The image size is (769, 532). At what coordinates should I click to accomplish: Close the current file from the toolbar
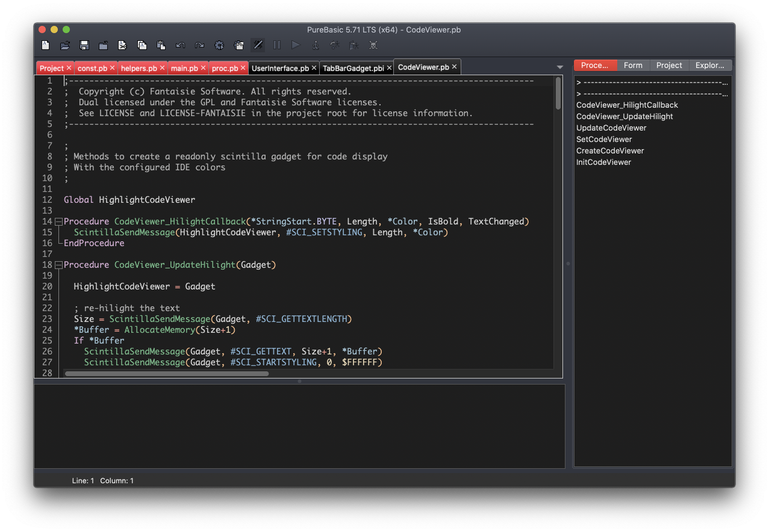point(104,45)
